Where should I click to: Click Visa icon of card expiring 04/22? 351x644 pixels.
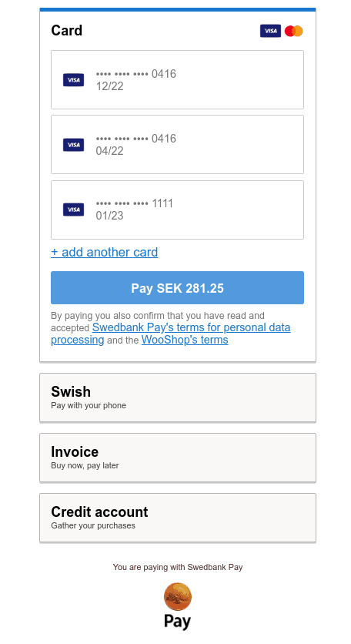tap(73, 145)
